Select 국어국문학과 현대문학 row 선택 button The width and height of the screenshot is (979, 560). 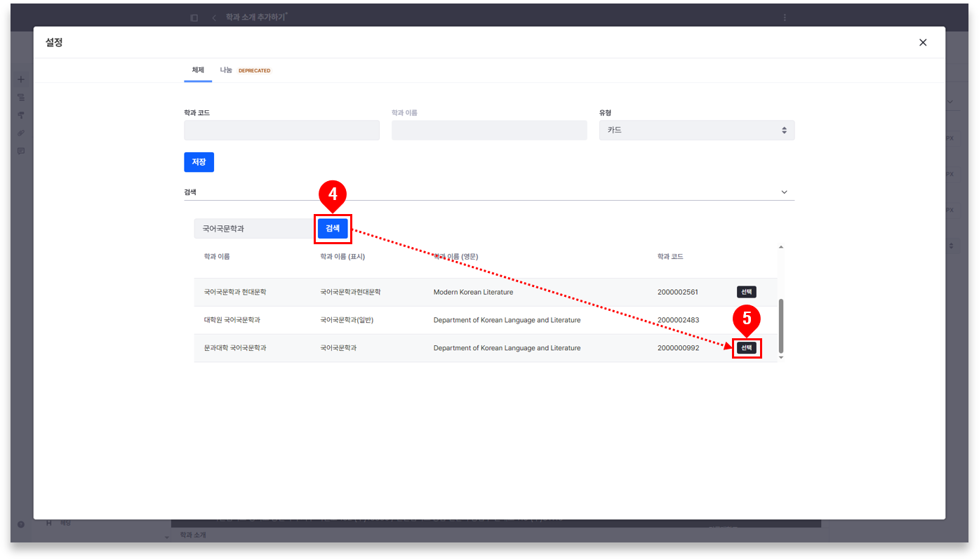746,292
